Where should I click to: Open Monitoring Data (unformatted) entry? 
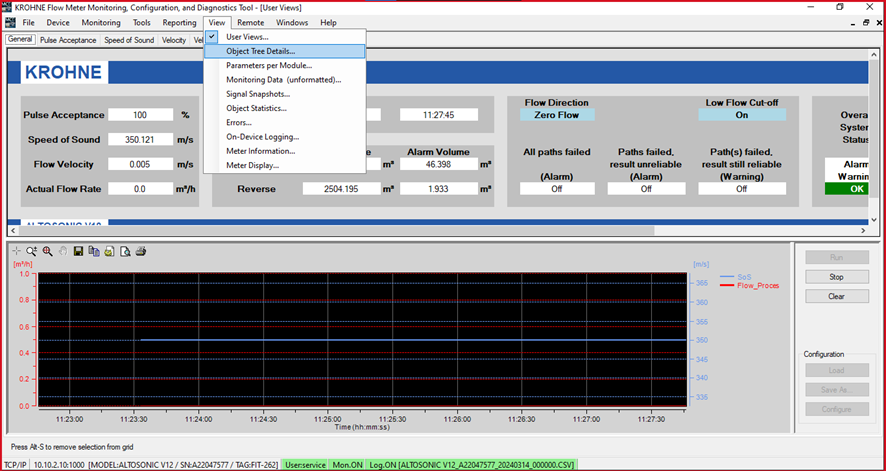[285, 80]
